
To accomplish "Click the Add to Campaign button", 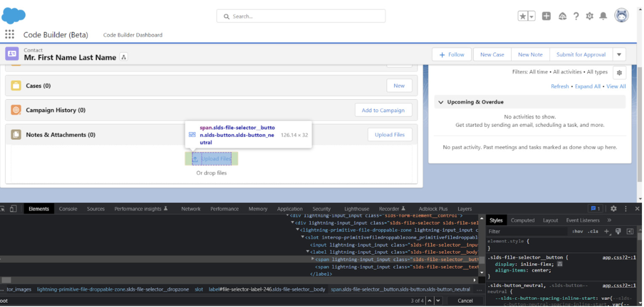I will click(383, 110).
